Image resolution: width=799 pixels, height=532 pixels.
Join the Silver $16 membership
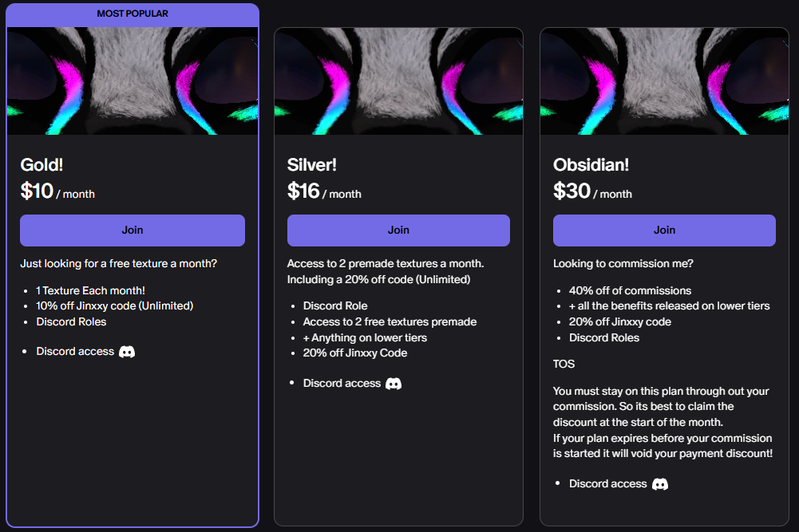[x=398, y=230]
